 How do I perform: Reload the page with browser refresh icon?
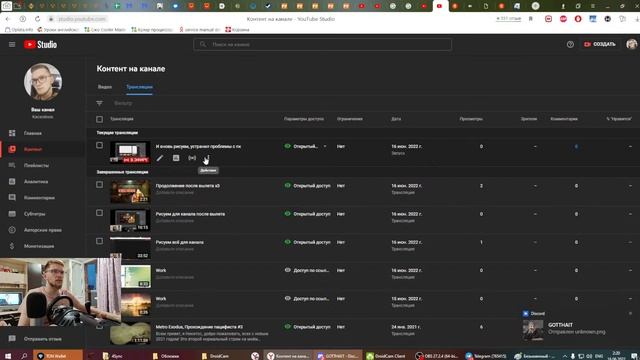point(37,19)
